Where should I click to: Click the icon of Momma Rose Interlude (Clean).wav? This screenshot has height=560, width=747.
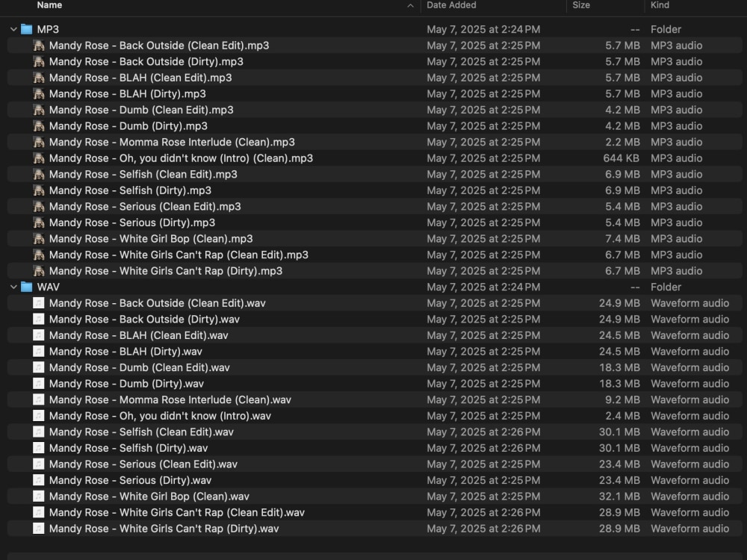click(39, 400)
